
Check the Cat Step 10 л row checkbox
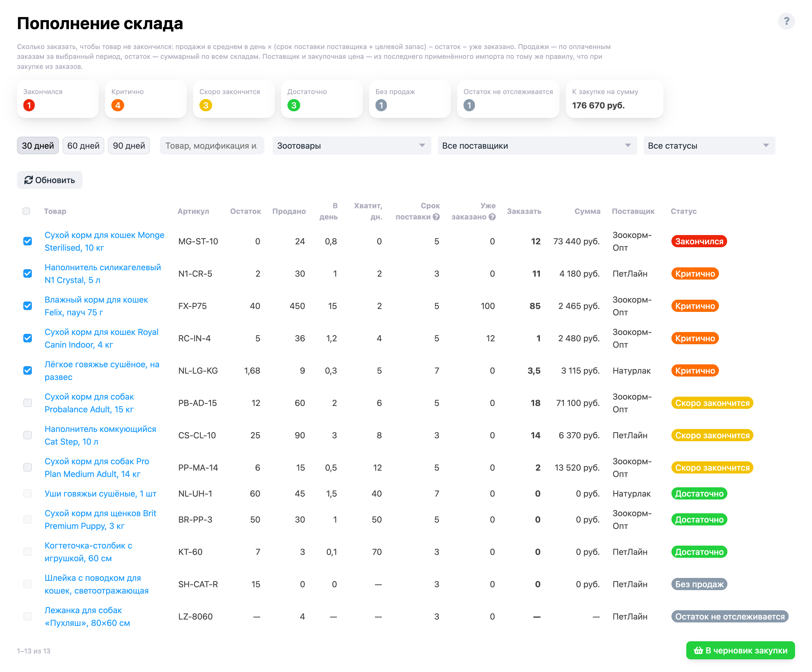point(28,435)
